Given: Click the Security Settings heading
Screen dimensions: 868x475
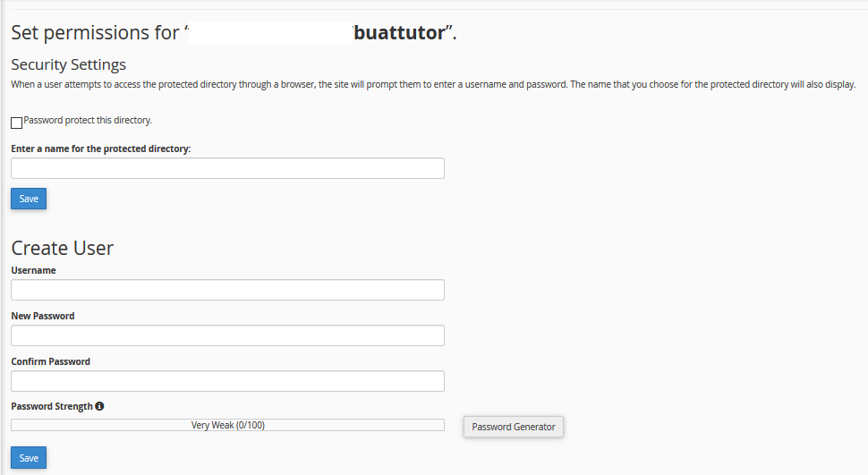Looking at the screenshot, I should pyautogui.click(x=69, y=64).
